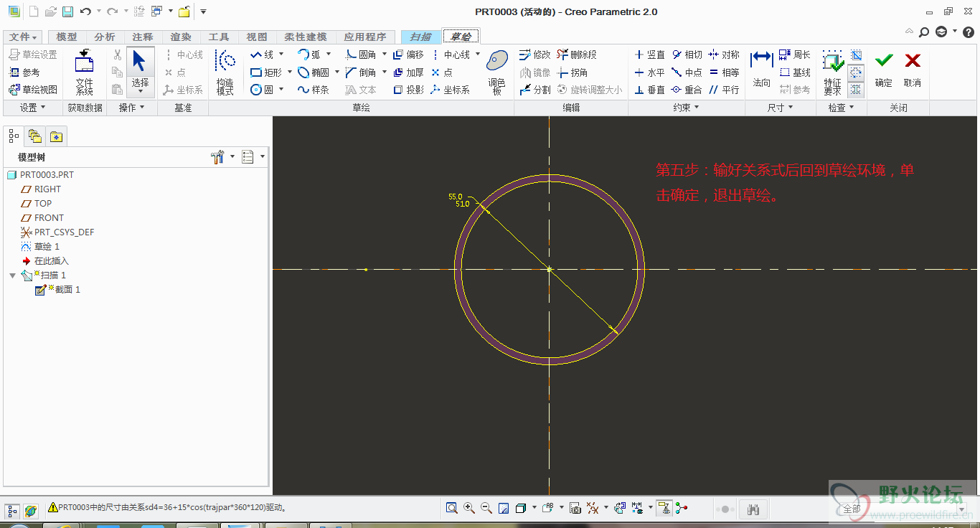Select the 椭圆 ellipse tool
The width and height of the screenshot is (980, 528).
314,72
